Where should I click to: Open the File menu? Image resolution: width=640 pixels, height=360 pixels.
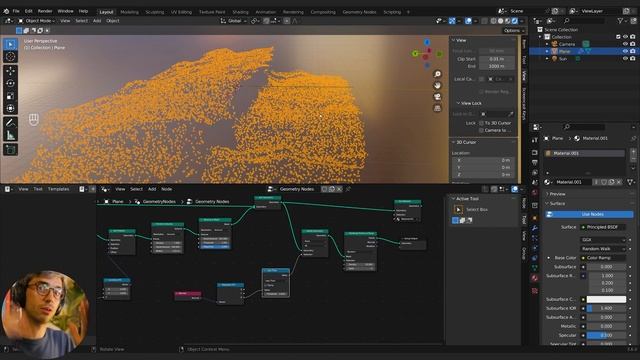(x=16, y=11)
